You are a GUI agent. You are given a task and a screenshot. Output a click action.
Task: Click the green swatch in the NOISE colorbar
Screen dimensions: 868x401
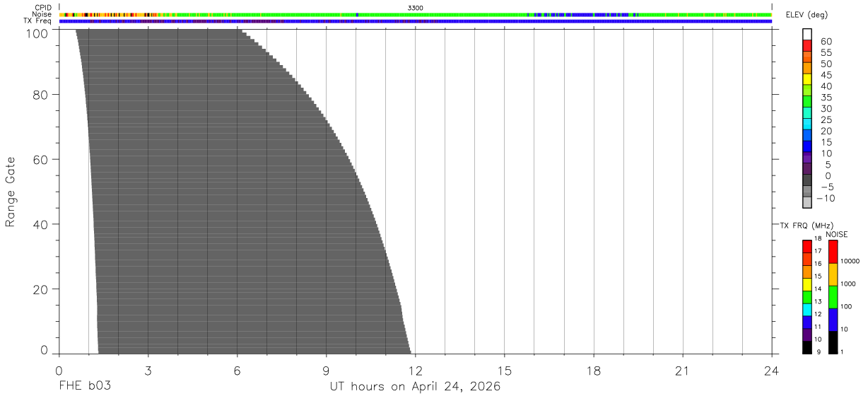pos(833,297)
